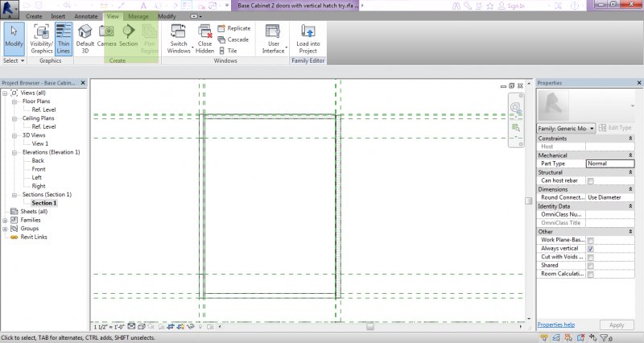Click reveal hidden elements lightbulb icon
Viewport: 644px width, 343px height.
click(200, 327)
